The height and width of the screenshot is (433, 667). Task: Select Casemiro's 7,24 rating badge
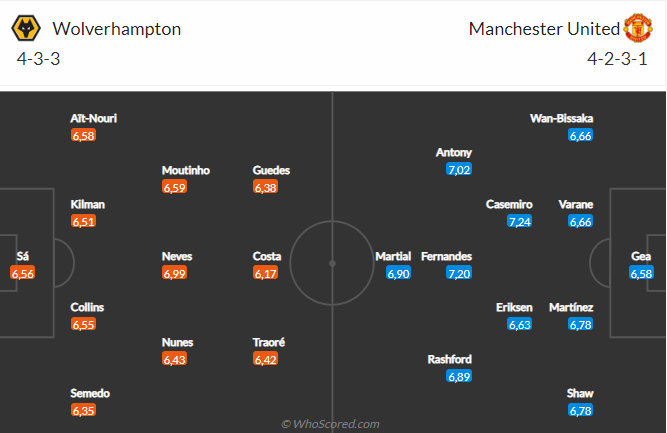click(x=519, y=221)
